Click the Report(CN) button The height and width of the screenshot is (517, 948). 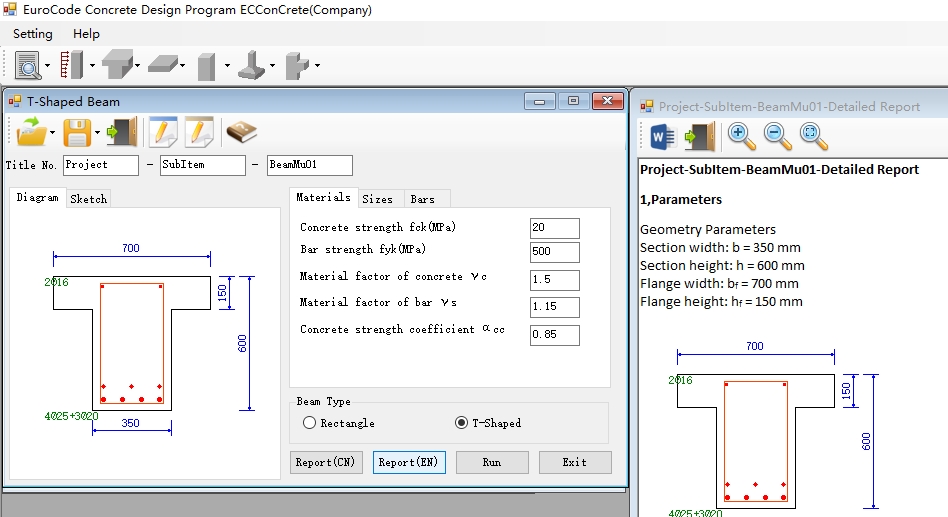[x=326, y=463]
